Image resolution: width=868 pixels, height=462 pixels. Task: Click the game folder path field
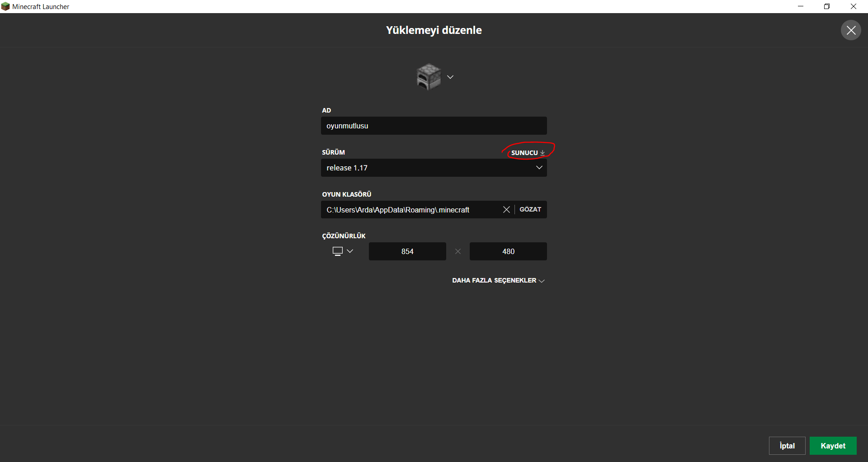click(410, 210)
